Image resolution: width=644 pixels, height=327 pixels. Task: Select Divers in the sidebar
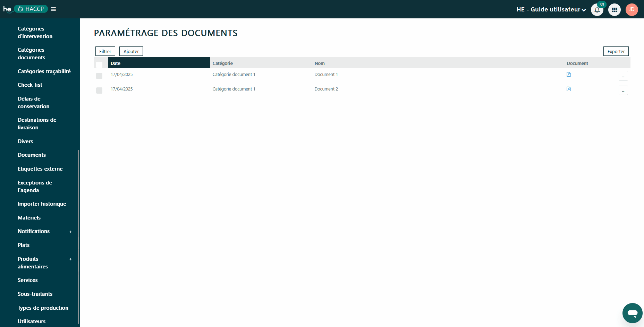click(25, 141)
